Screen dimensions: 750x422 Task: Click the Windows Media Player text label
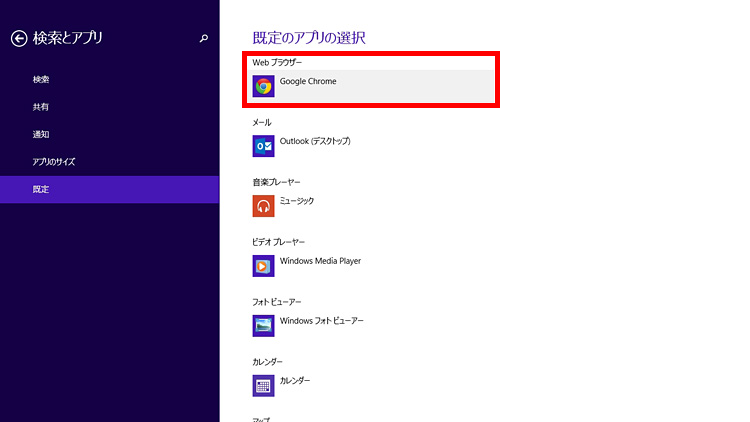[x=320, y=261]
